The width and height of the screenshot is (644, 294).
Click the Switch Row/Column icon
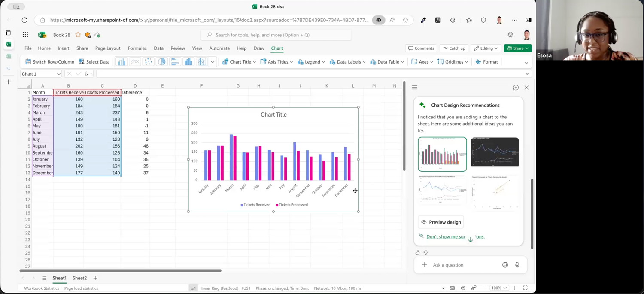pyautogui.click(x=28, y=62)
